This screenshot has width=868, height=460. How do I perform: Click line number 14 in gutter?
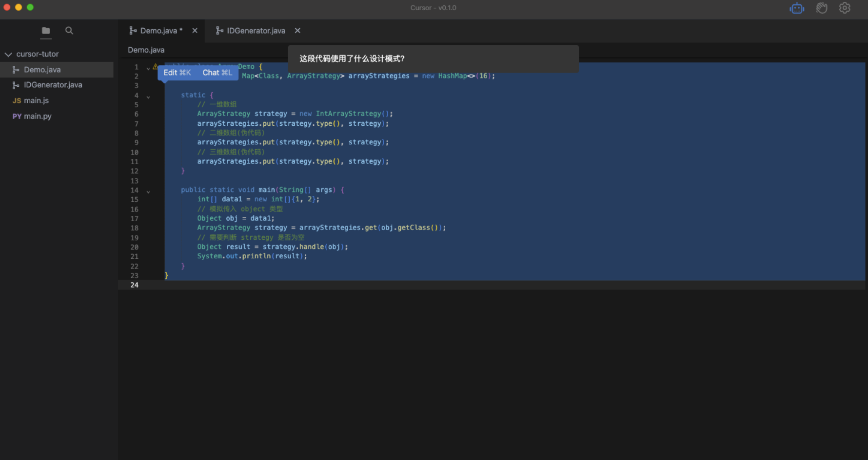(x=134, y=190)
